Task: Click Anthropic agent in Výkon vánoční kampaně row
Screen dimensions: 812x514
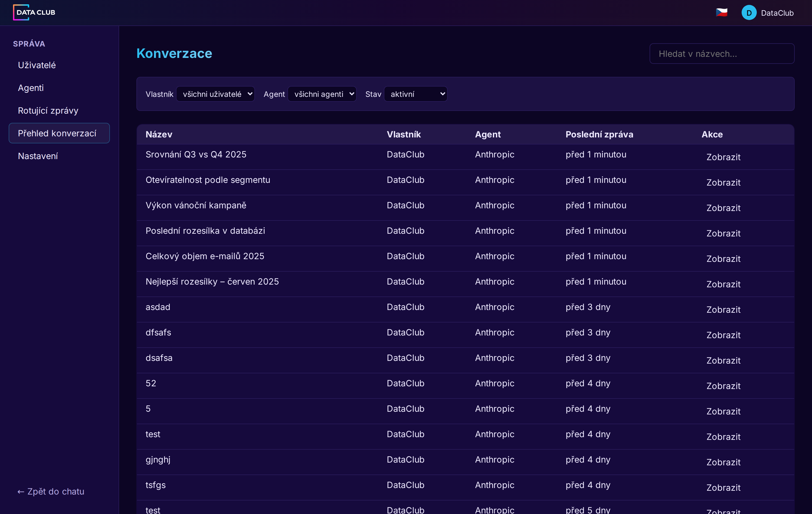Action: tap(495, 205)
